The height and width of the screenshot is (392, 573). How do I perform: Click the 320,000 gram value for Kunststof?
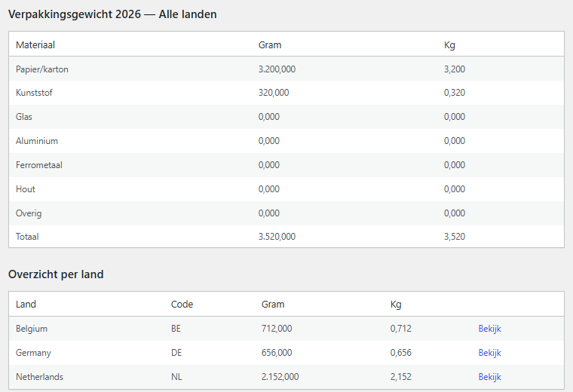(x=274, y=93)
